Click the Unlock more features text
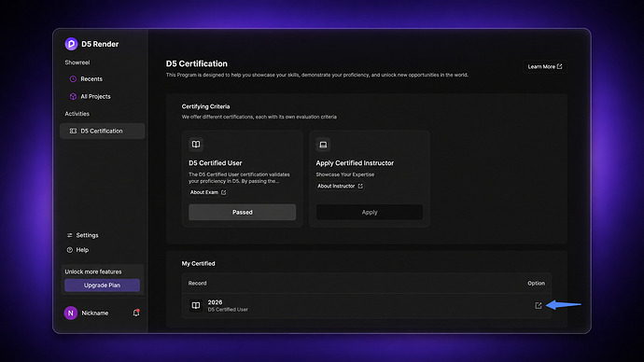644x362 pixels. [93, 271]
